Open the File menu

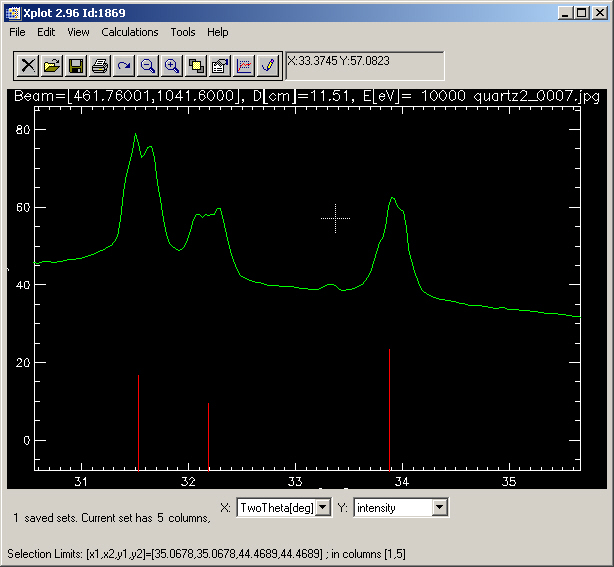(x=18, y=32)
